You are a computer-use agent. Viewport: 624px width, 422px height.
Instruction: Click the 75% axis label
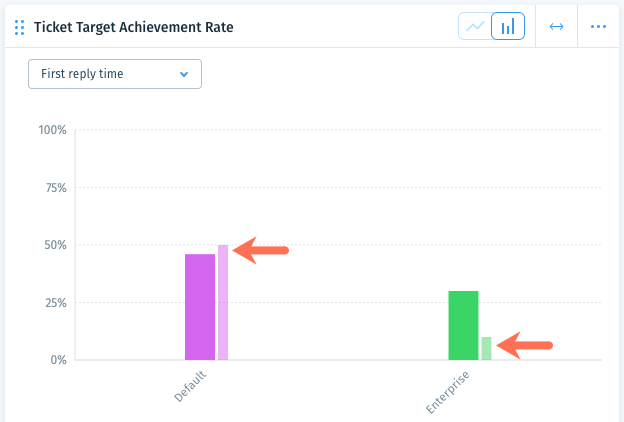point(56,188)
